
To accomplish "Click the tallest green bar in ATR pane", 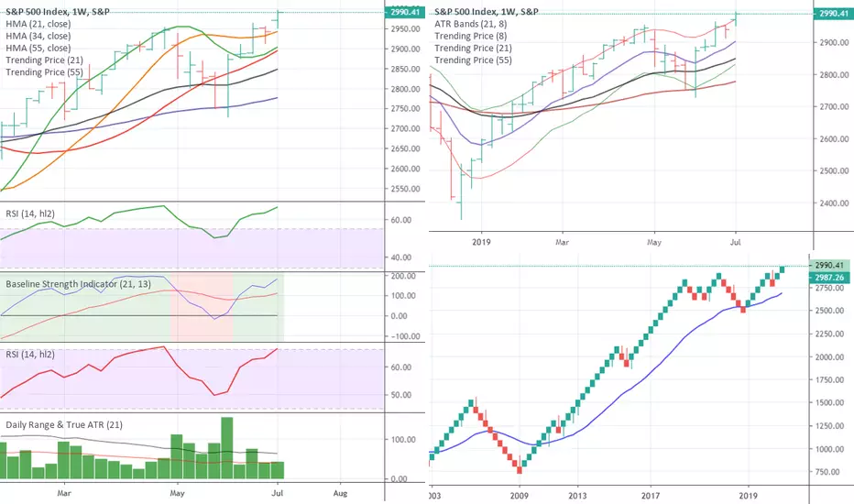I will point(227,448).
